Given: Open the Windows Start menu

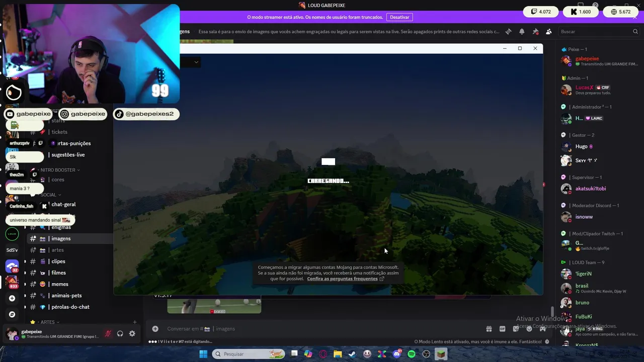Looking at the screenshot, I should (x=203, y=354).
